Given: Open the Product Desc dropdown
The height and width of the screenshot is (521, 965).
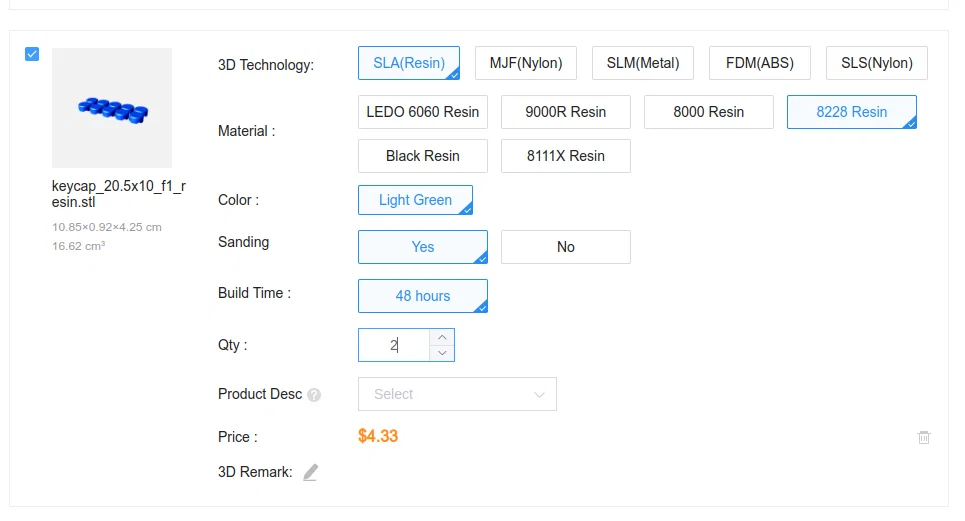Looking at the screenshot, I should (x=457, y=394).
